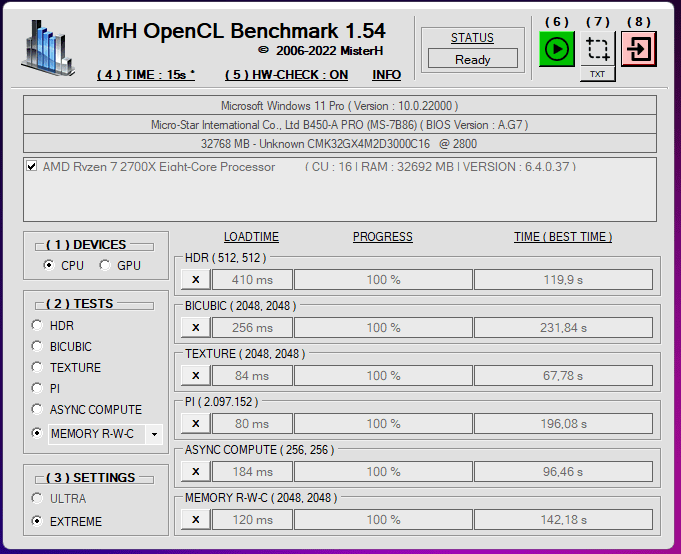Select TEXTURE test radio button
The width and height of the screenshot is (681, 554).
coord(37,367)
